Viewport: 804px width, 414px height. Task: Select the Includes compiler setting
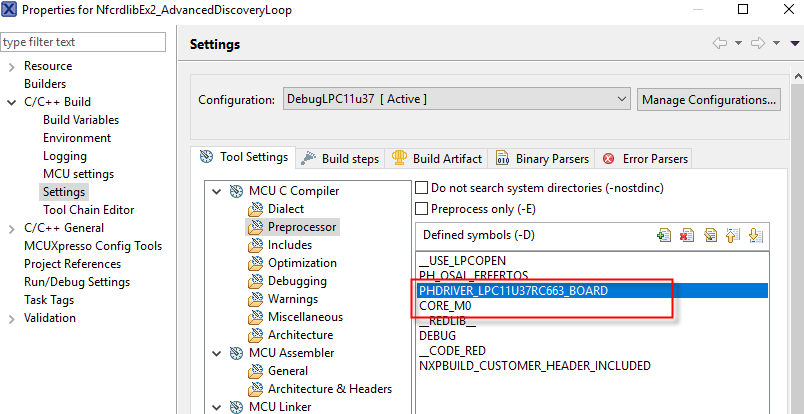tap(289, 245)
